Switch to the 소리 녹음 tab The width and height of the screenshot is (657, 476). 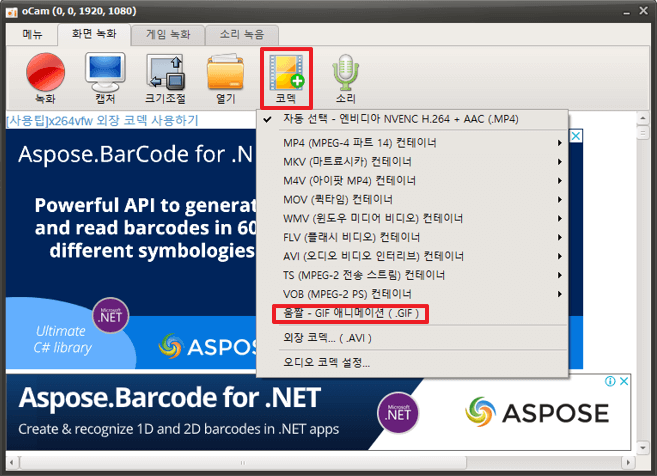[242, 34]
